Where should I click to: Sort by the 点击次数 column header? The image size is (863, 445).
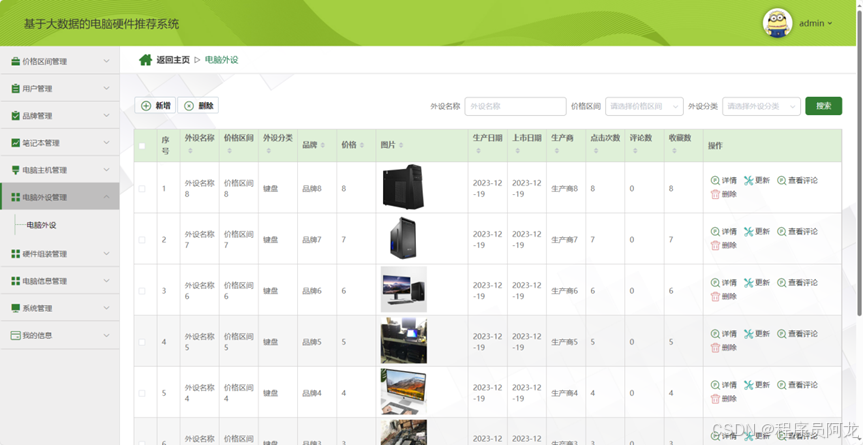(605, 143)
